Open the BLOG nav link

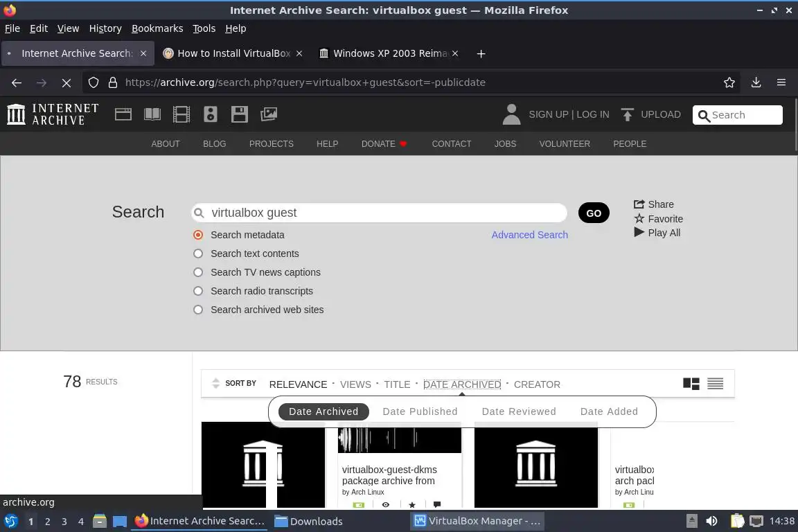(214, 144)
